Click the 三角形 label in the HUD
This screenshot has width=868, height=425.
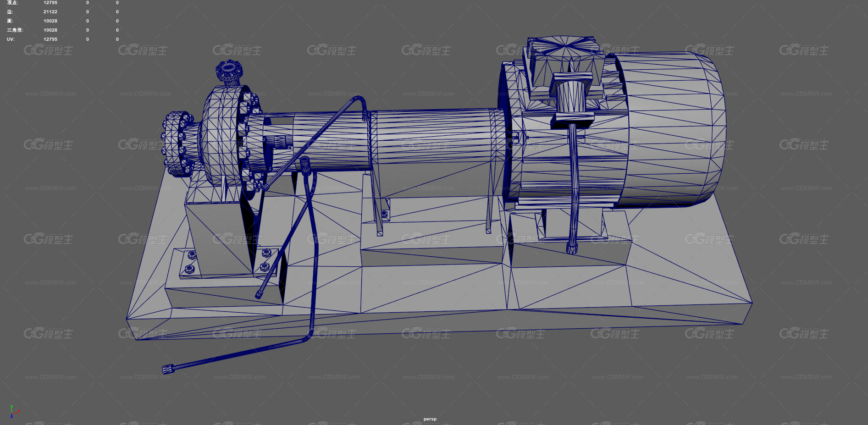(15, 30)
